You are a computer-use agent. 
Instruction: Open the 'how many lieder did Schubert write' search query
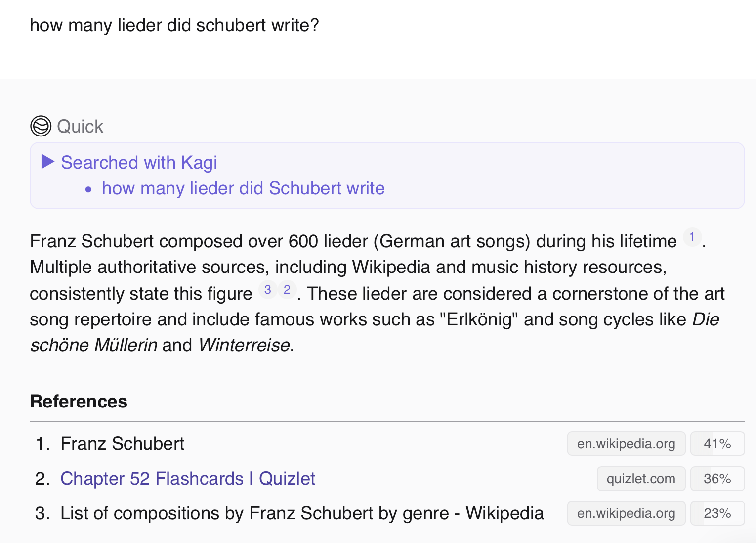243,188
